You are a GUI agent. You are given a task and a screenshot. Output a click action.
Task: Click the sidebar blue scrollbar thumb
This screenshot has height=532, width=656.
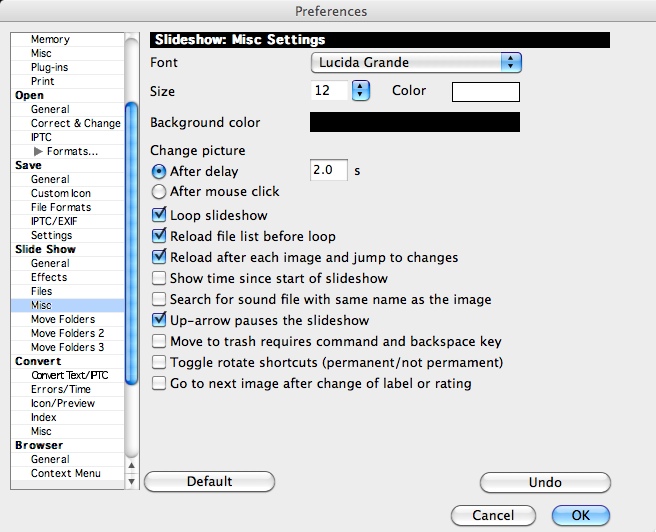131,243
